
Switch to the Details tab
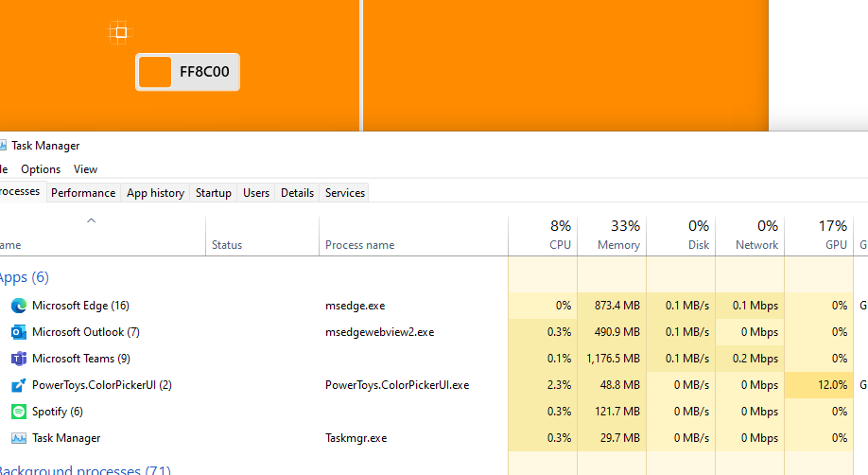point(297,193)
